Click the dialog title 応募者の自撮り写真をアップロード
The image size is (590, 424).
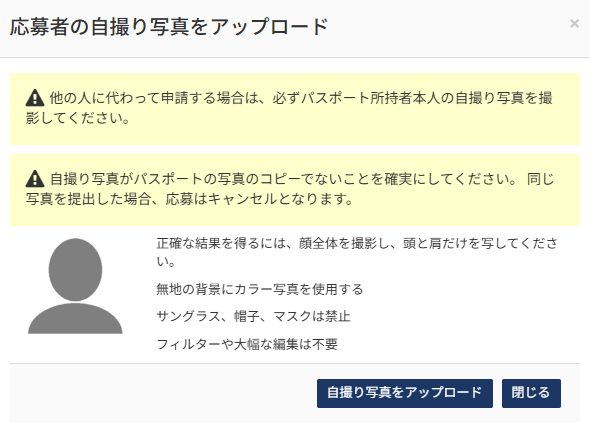point(169,27)
